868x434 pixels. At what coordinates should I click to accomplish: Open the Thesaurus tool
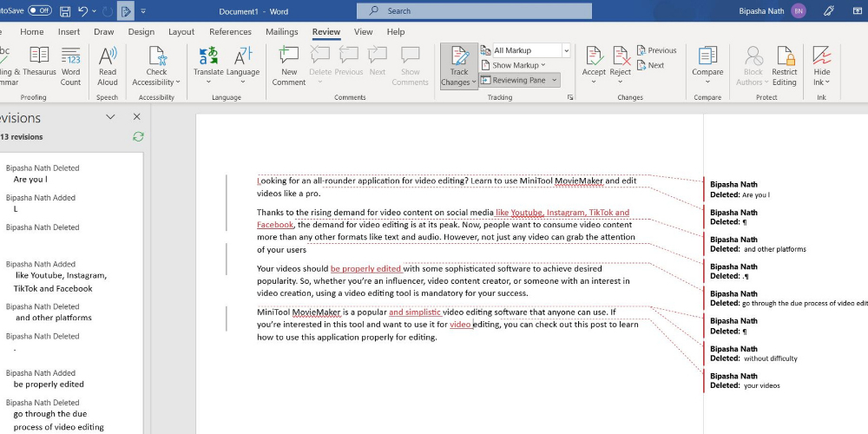tap(39, 62)
